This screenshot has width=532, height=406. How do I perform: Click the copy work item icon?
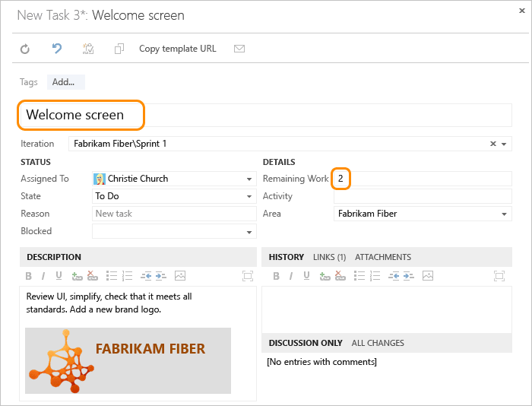119,49
